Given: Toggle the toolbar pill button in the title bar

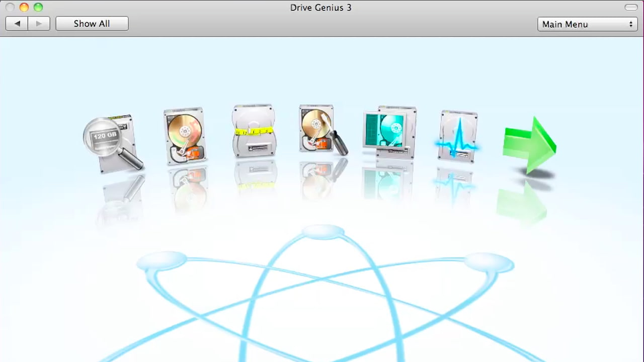Looking at the screenshot, I should coord(631,8).
